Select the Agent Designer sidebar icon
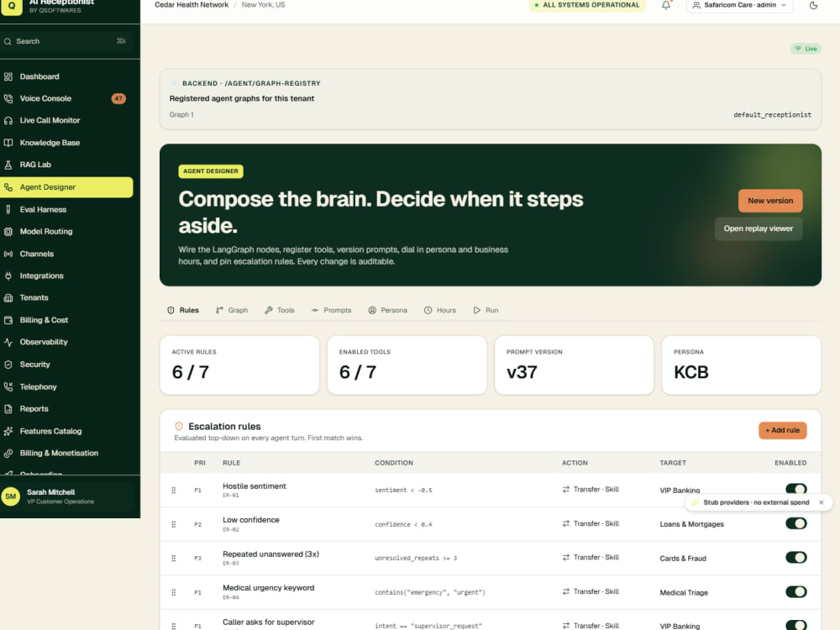 tap(8, 187)
